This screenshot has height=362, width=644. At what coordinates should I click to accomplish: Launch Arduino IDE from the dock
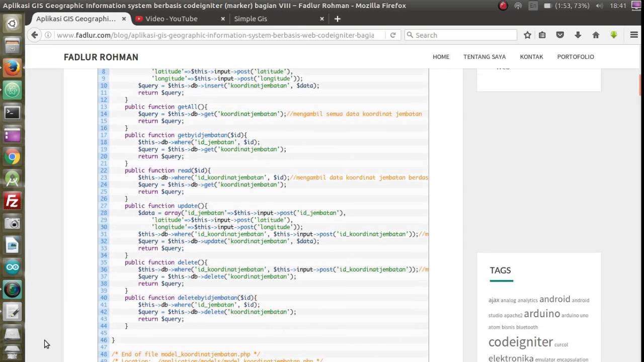[x=12, y=267]
